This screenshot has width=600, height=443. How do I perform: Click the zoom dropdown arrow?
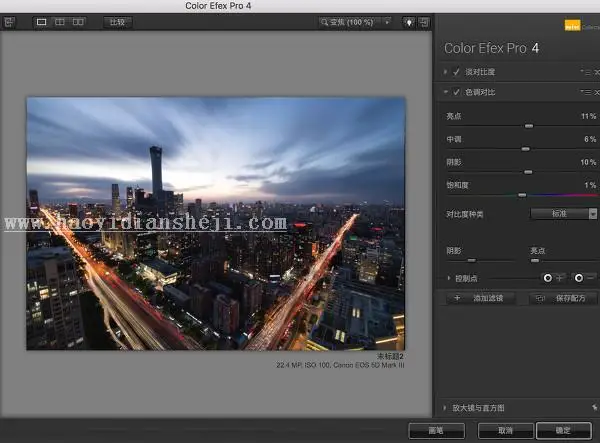click(387, 22)
